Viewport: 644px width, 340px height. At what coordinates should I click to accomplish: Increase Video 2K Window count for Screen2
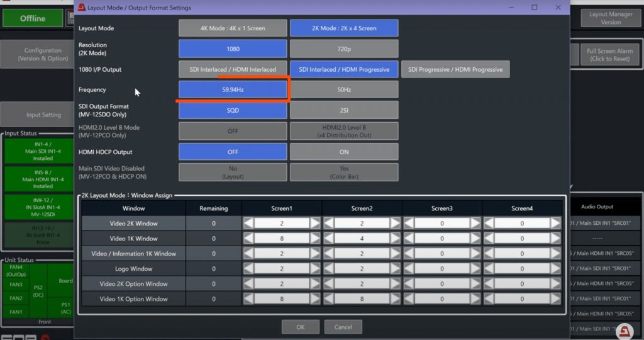395,224
